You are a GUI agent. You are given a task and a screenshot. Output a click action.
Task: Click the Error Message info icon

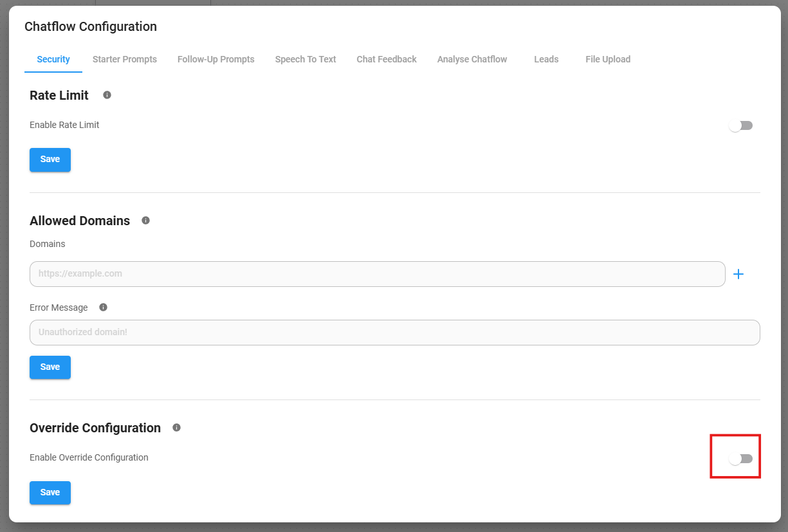(103, 307)
